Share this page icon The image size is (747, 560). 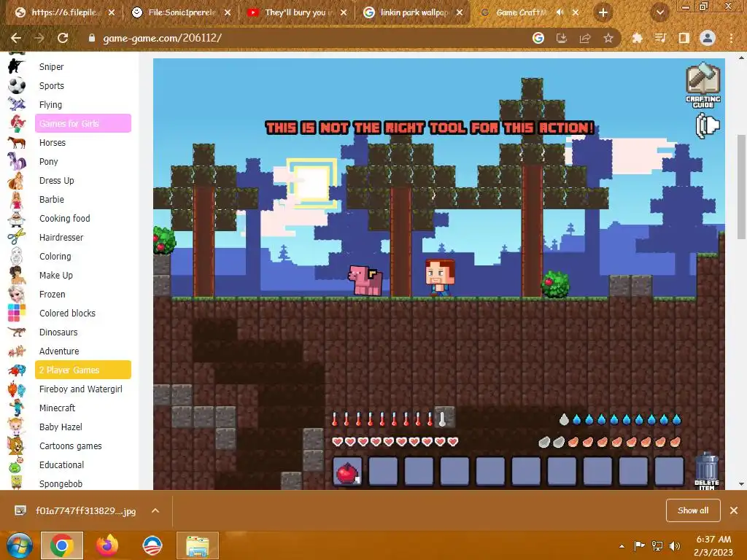(585, 38)
